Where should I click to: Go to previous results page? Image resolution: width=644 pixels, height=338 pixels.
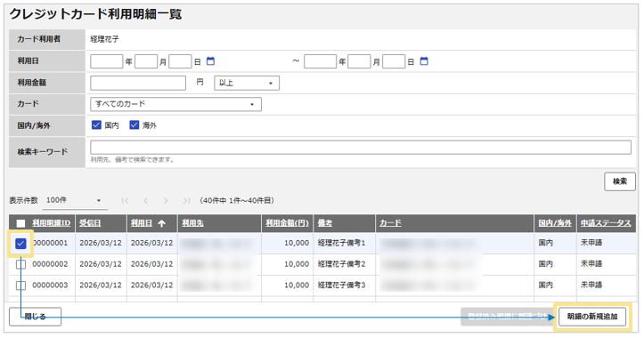[x=145, y=201]
